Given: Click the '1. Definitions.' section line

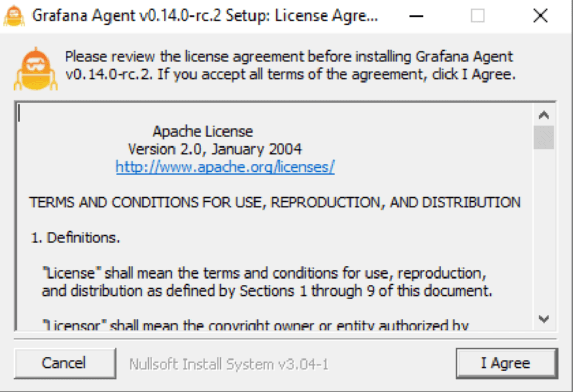Looking at the screenshot, I should pyautogui.click(x=75, y=238).
